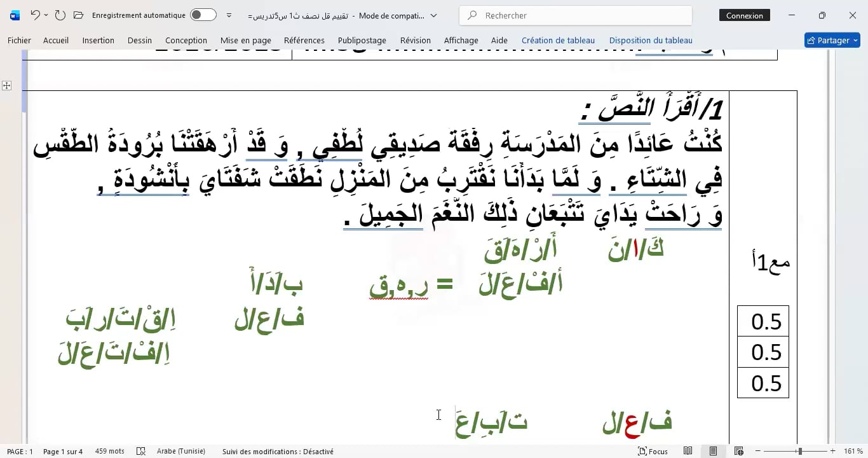Open the Publipostage tab
The height and width of the screenshot is (458, 868).
tap(362, 40)
